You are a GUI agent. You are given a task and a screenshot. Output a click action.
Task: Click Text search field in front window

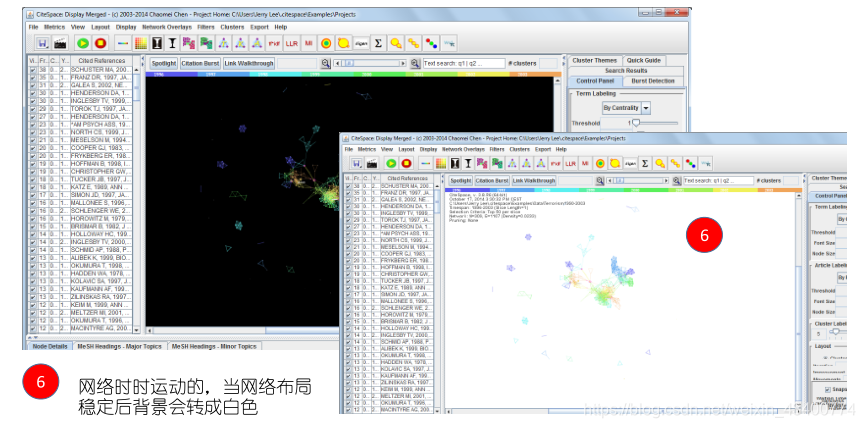[x=718, y=180]
